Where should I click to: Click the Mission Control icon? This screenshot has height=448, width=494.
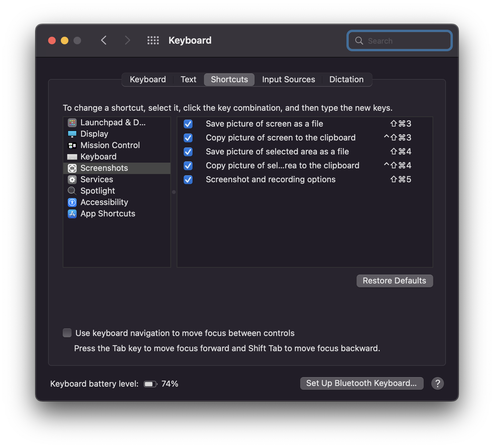click(72, 145)
